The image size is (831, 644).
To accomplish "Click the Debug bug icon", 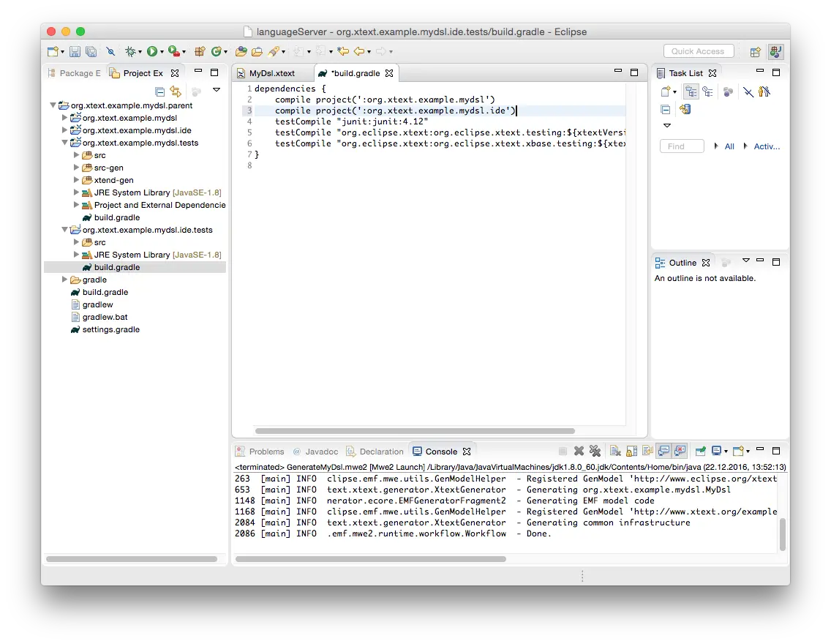I will click(x=130, y=51).
